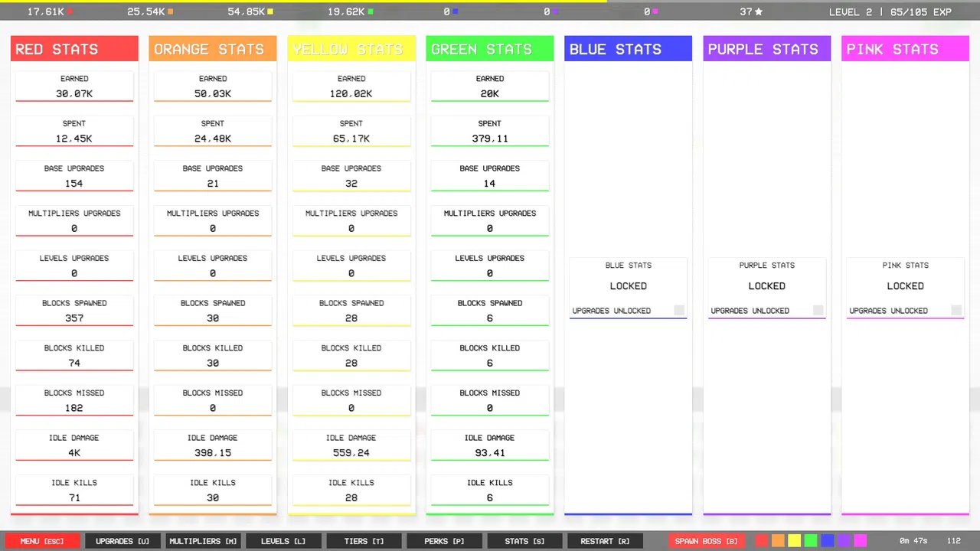Click the Pink Stats header
980x551 pixels.
906,49
